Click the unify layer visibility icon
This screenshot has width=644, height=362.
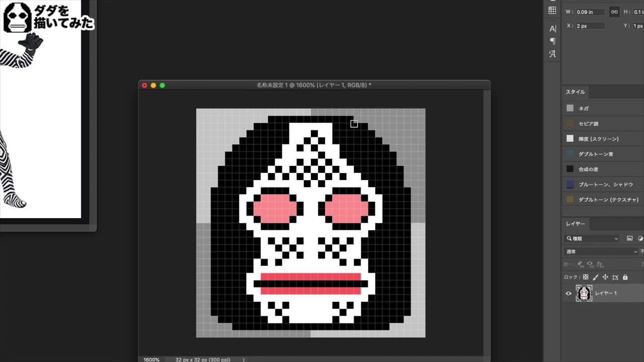(590, 264)
